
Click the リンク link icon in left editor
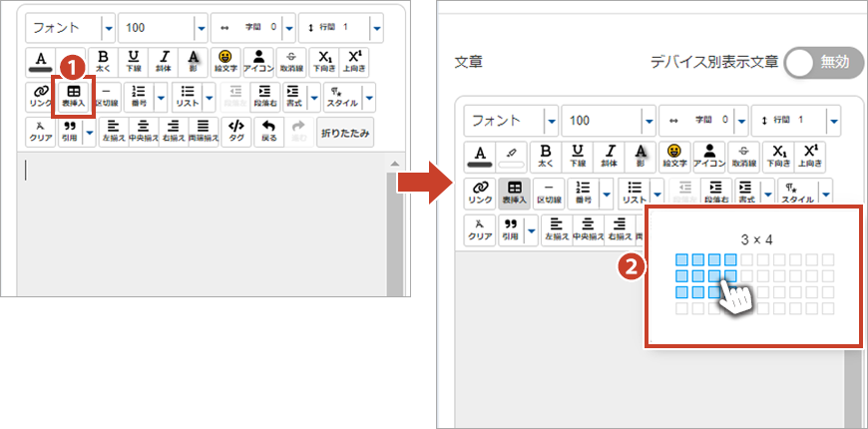click(41, 96)
